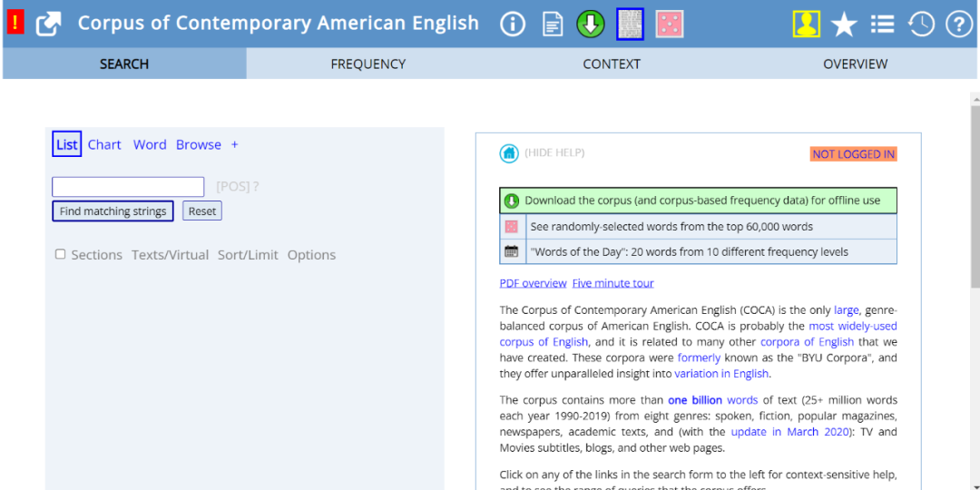Open the Five minute tour link
Image resolution: width=980 pixels, height=490 pixels.
(613, 283)
